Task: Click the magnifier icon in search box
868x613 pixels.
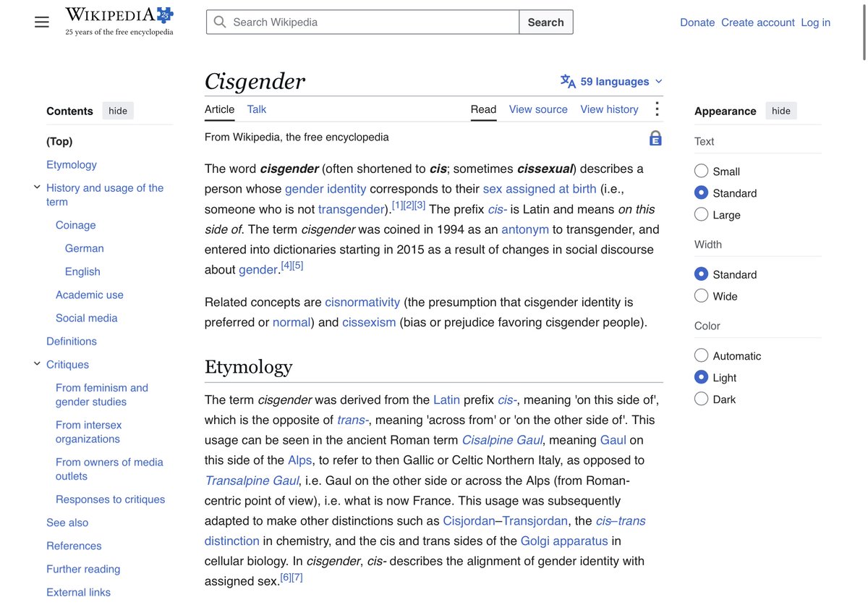Action: coord(220,22)
